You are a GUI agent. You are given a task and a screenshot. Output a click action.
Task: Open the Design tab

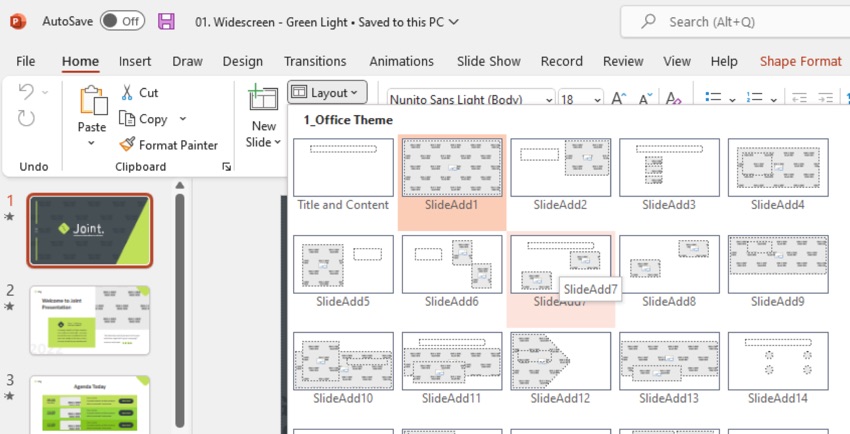coord(242,61)
